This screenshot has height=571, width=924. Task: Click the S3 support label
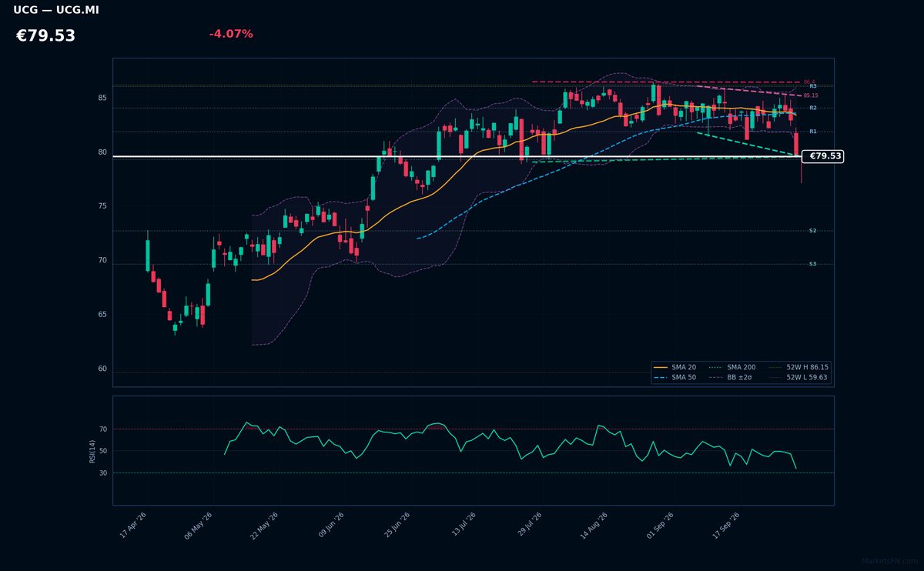tap(812, 264)
